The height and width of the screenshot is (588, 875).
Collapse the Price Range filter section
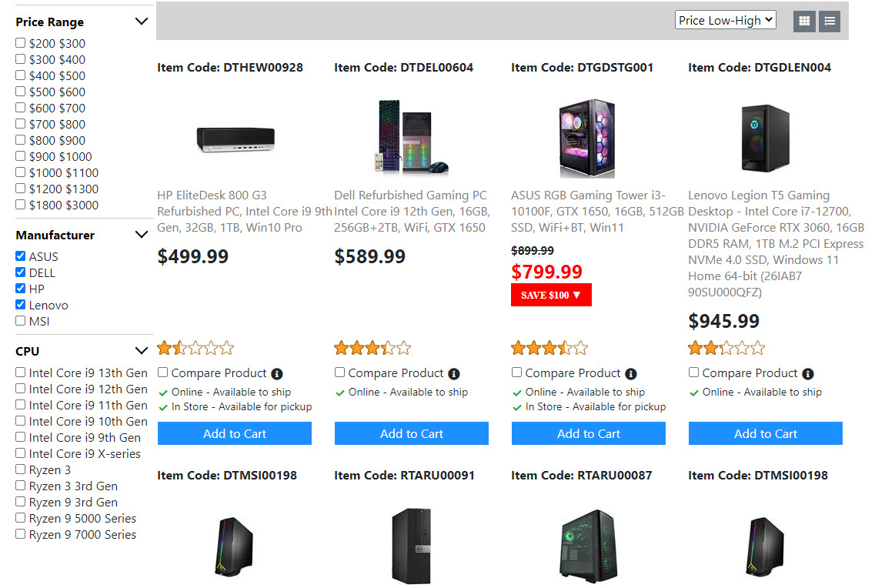(x=141, y=22)
